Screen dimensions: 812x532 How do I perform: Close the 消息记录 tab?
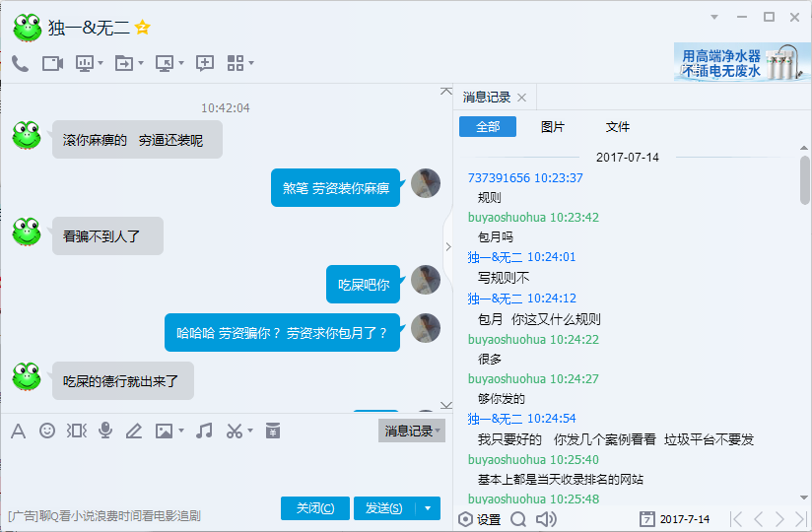[x=522, y=98]
